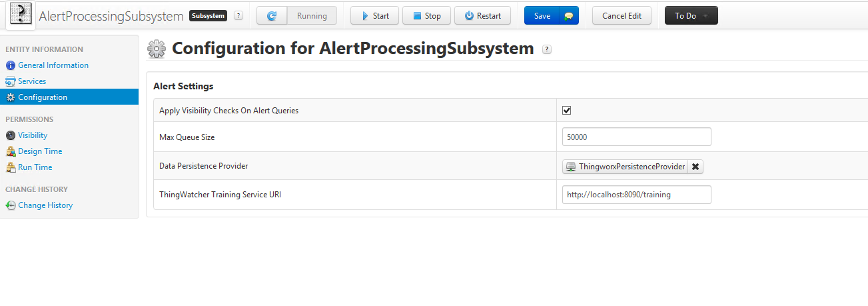Click the Max Queue Size input field

[637, 137]
